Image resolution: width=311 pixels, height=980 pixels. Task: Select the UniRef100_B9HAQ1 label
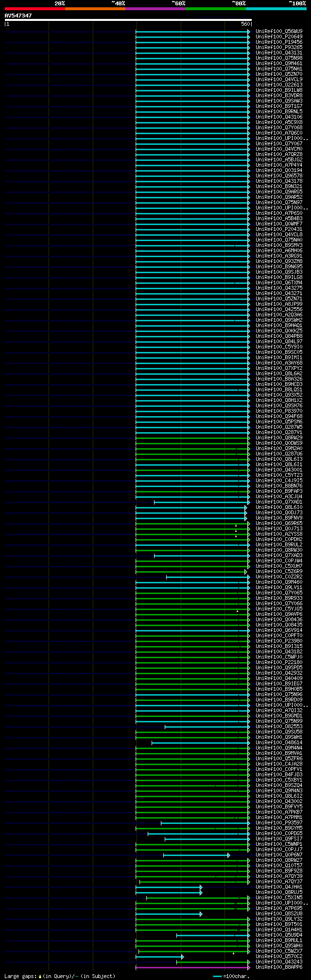[279, 325]
